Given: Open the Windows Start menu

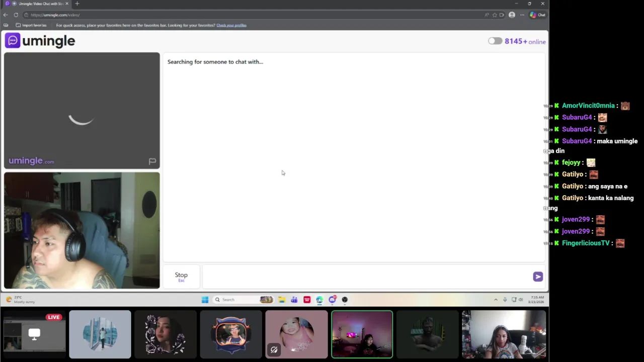Looking at the screenshot, I should coord(205,300).
